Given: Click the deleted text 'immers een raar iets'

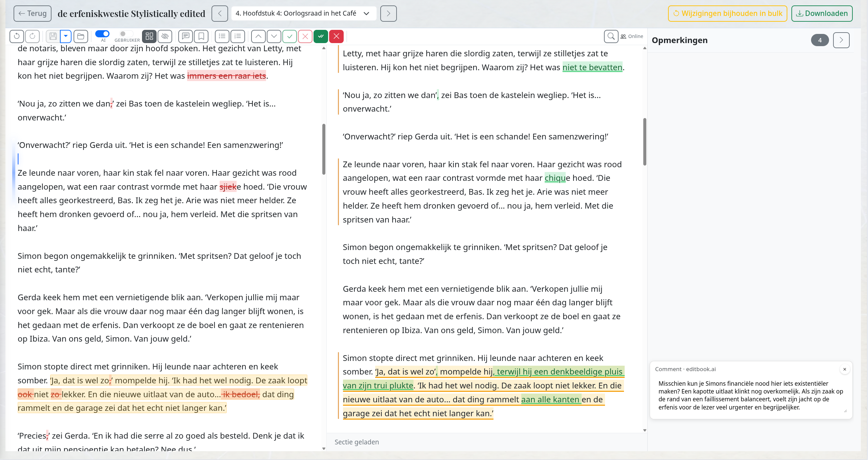Looking at the screenshot, I should [226, 76].
